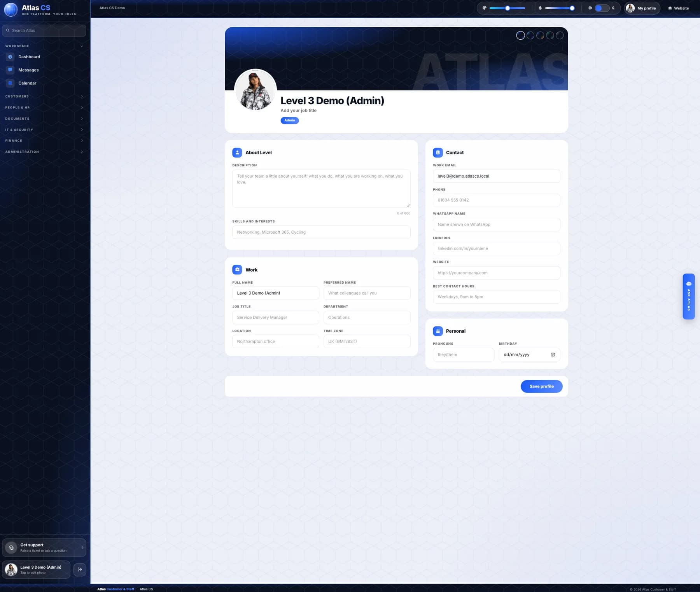Click the moon dark-mode icon
700x592 pixels.
click(614, 8)
